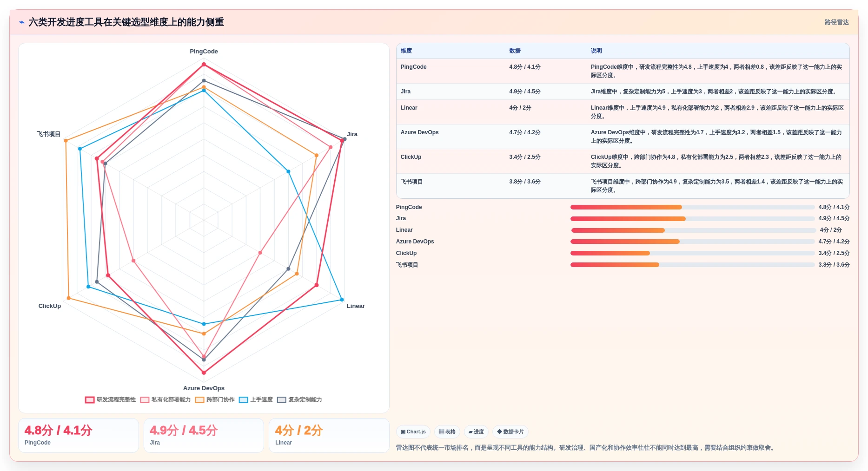Screen dimensions: 868x471
Task: Select the PingCode table row name
Action: coord(413,67)
